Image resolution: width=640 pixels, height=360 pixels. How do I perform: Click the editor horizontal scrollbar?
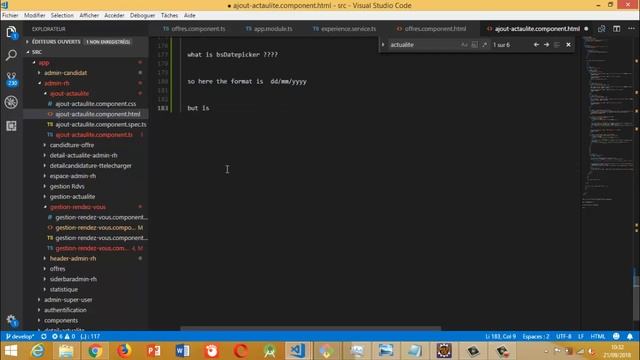coord(311,328)
